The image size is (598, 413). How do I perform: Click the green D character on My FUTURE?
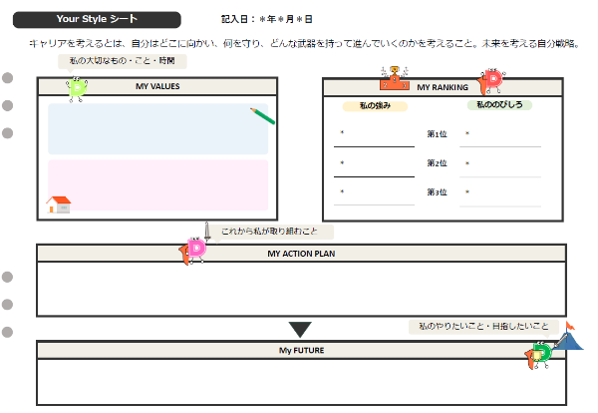tap(538, 355)
